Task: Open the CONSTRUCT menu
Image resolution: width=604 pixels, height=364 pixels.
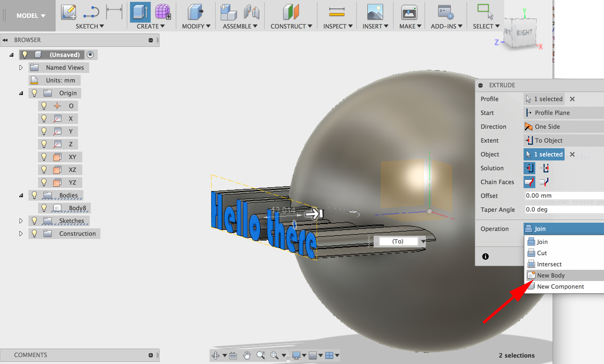Action: [x=291, y=26]
